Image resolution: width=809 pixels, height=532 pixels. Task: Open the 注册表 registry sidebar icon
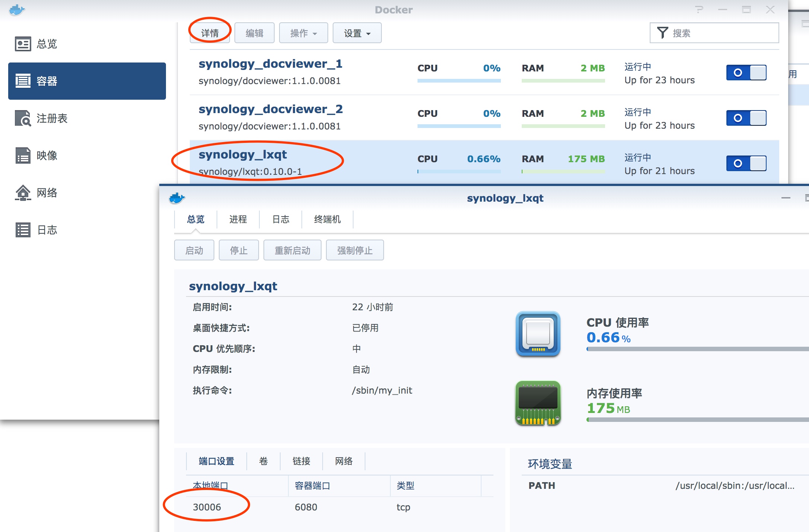pos(23,118)
